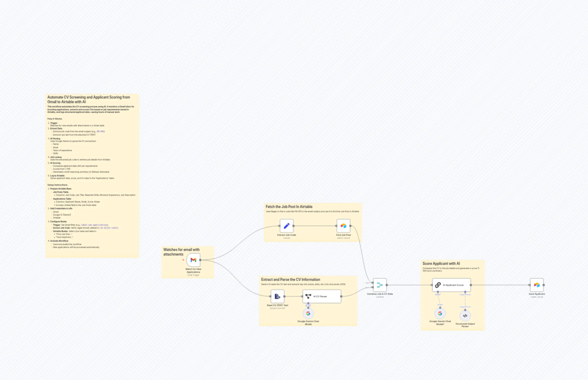Click the robot icon inside AI CV Parser
The width and height of the screenshot is (588, 380).
[309, 296]
